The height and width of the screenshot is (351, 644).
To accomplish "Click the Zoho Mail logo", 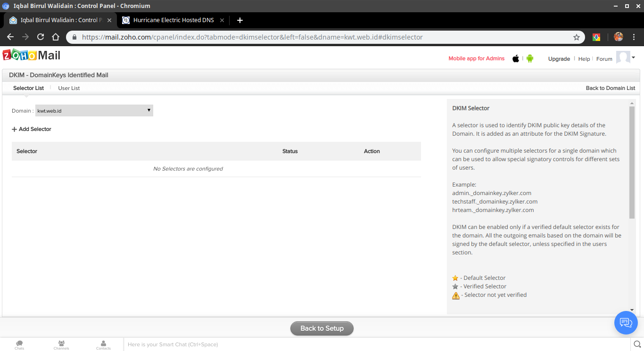I will coord(31,55).
